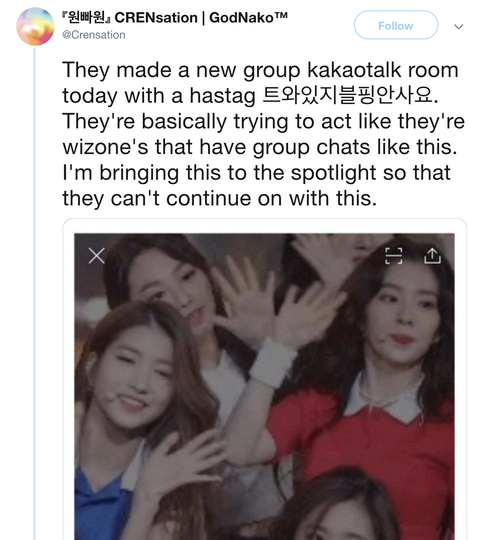Open the embedded photo attachment
This screenshot has height=540, width=480.
coord(264,386)
